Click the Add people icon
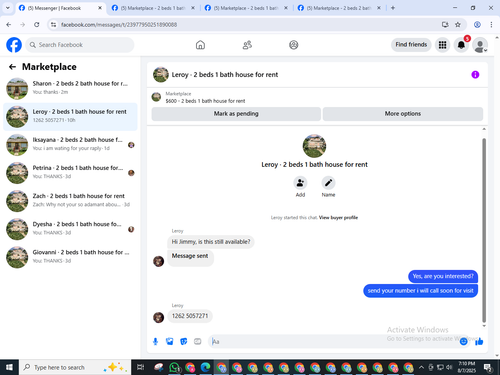This screenshot has height=375, width=500. pyautogui.click(x=300, y=183)
